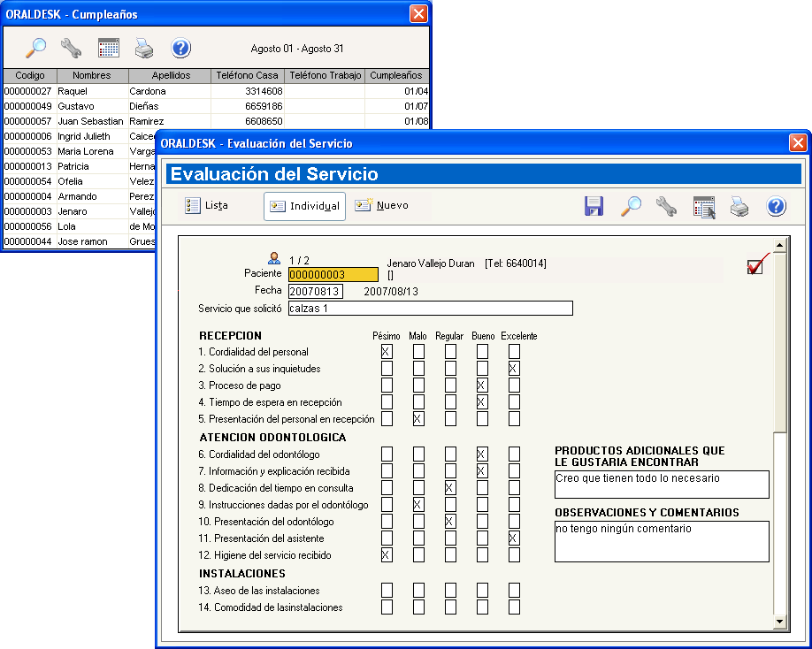Check Regular for Presentación del odontólogo

(450, 521)
